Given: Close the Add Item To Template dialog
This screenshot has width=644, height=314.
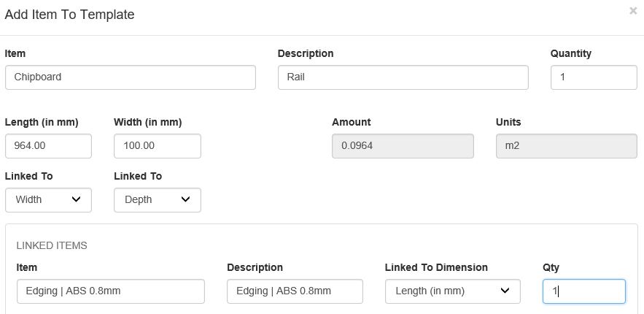Looking at the screenshot, I should click(x=632, y=11).
